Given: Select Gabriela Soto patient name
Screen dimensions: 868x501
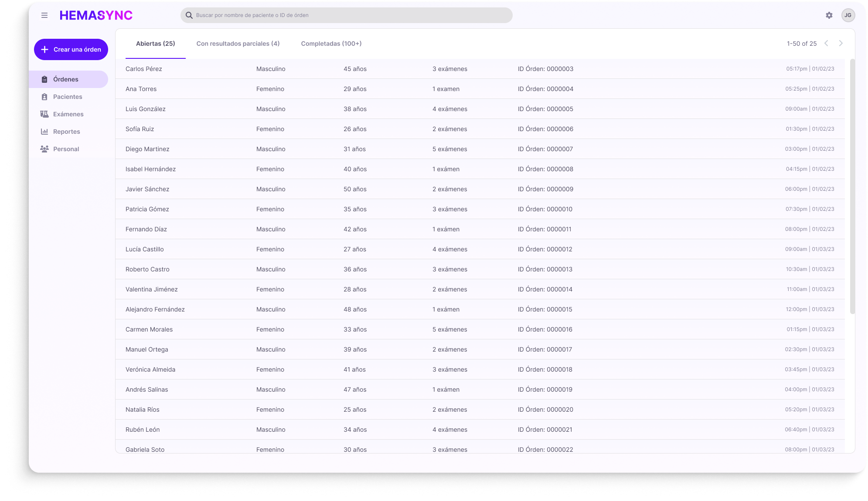Looking at the screenshot, I should (145, 450).
